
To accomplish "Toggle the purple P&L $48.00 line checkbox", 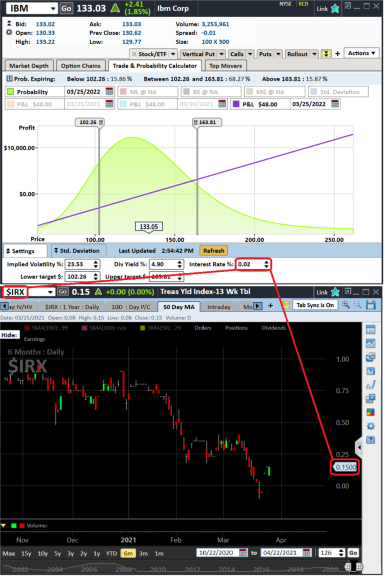I will tap(236, 104).
